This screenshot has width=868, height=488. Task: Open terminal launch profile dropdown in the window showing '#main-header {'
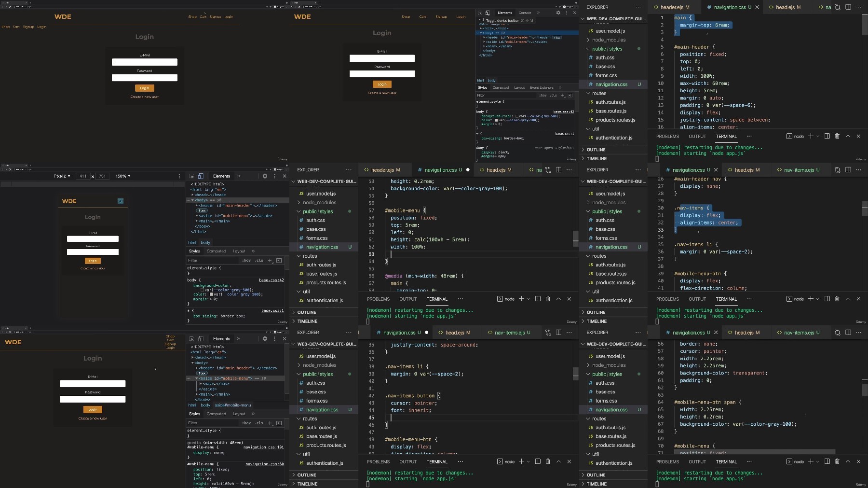tap(817, 137)
